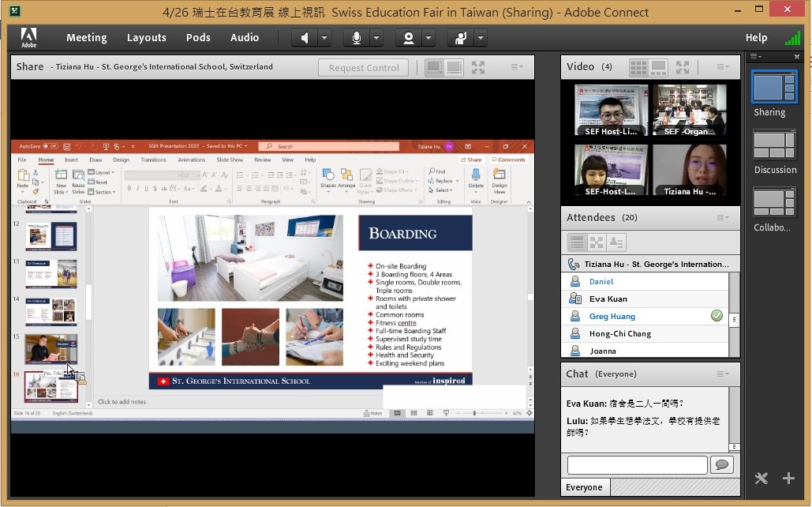Switch Video pod to filmstrip view
The width and height of the screenshot is (812, 507).
658,67
